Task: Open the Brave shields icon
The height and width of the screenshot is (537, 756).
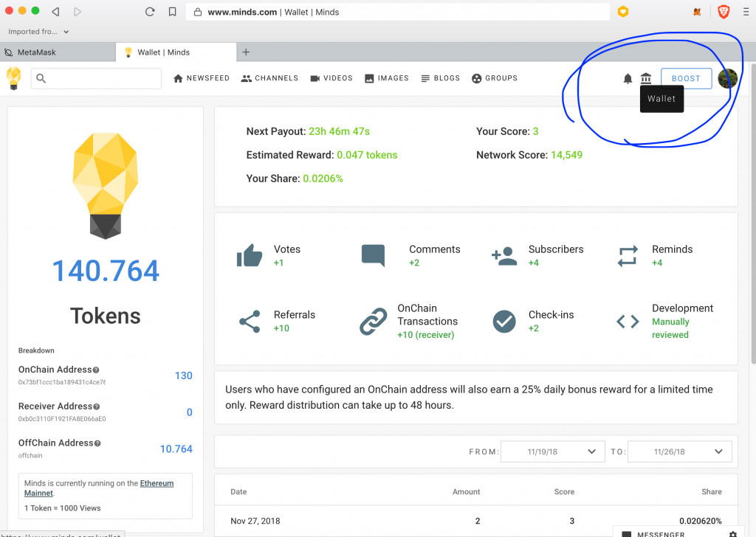Action: click(x=724, y=12)
